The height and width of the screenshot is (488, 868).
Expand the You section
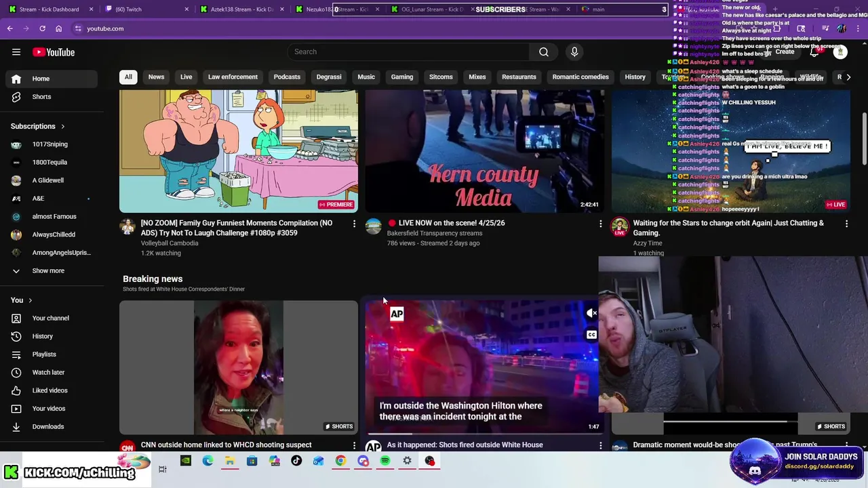click(x=21, y=300)
